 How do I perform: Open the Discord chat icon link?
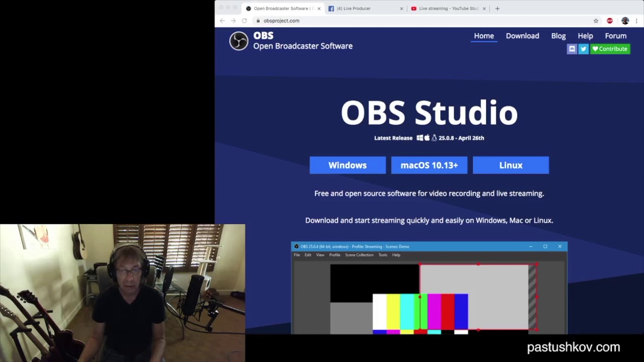pyautogui.click(x=572, y=49)
